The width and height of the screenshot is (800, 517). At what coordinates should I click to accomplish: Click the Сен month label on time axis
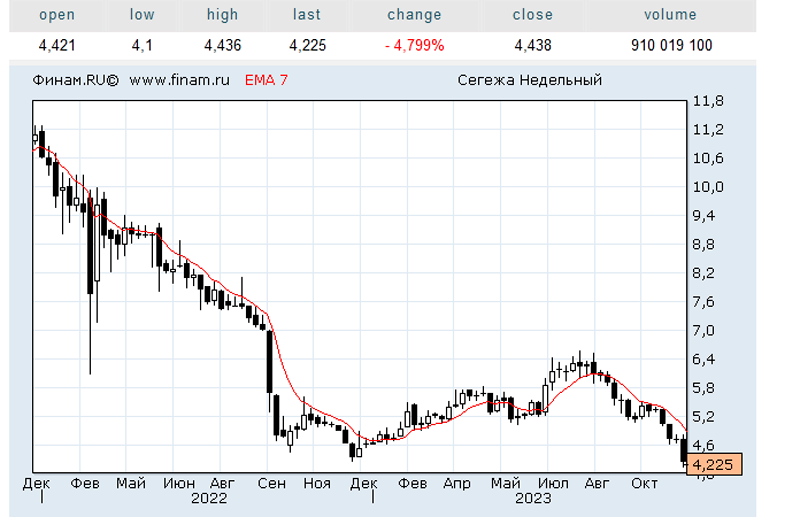click(x=269, y=482)
